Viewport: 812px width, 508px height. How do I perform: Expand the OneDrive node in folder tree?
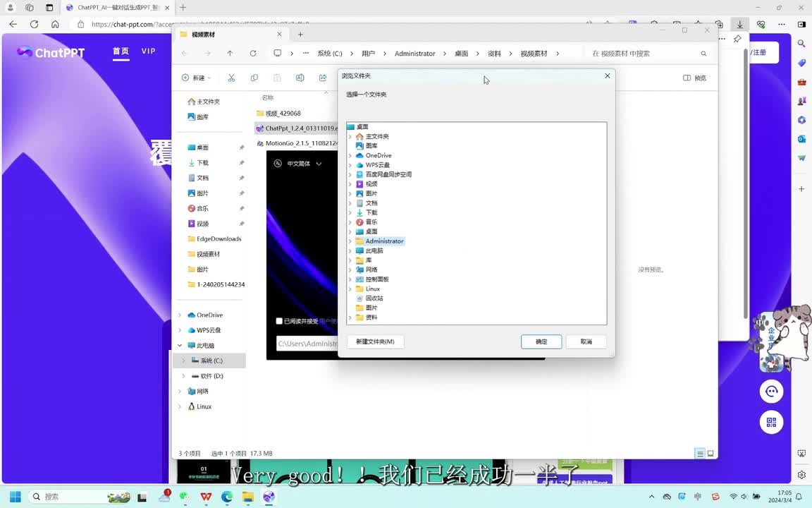click(x=350, y=156)
